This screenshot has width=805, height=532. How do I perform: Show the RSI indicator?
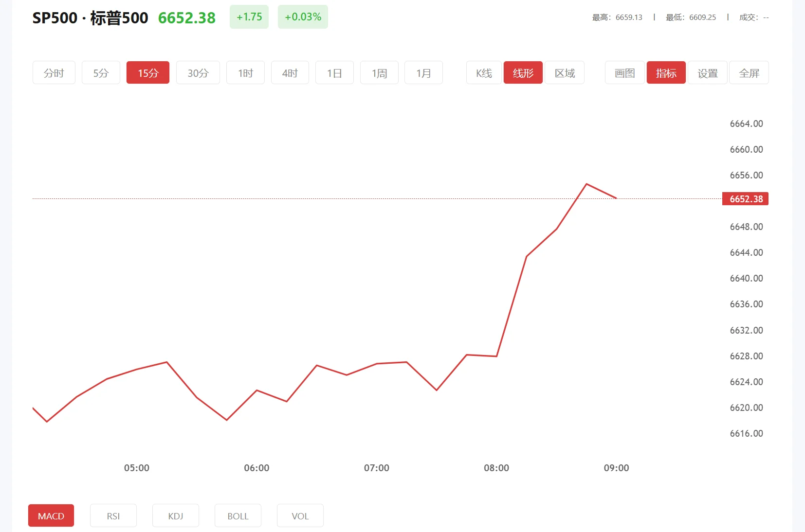click(x=113, y=516)
